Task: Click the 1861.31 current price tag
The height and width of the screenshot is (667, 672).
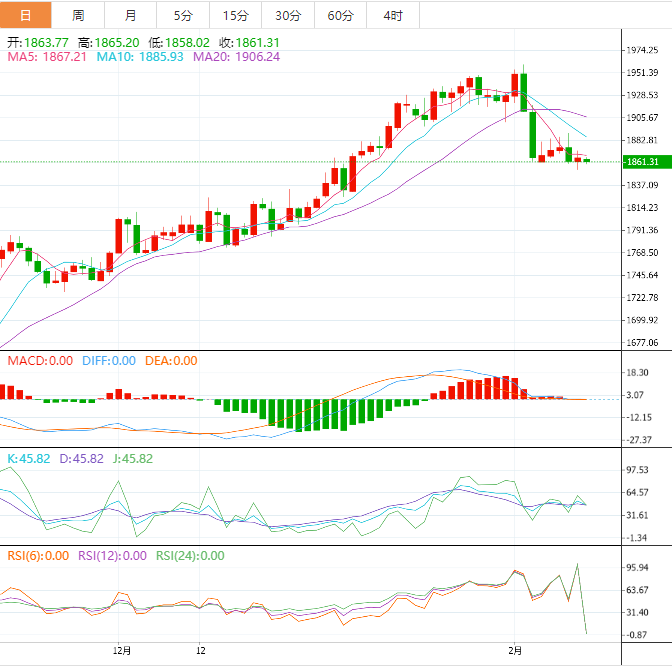Action: 640,162
